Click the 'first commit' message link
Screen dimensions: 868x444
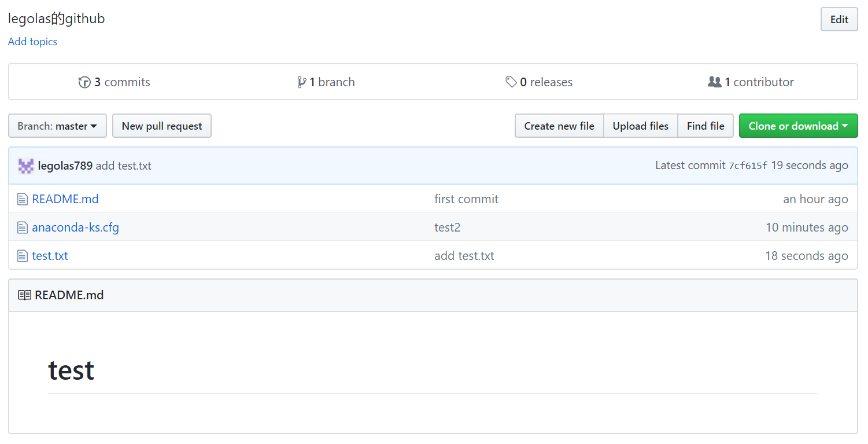pyautogui.click(x=467, y=199)
